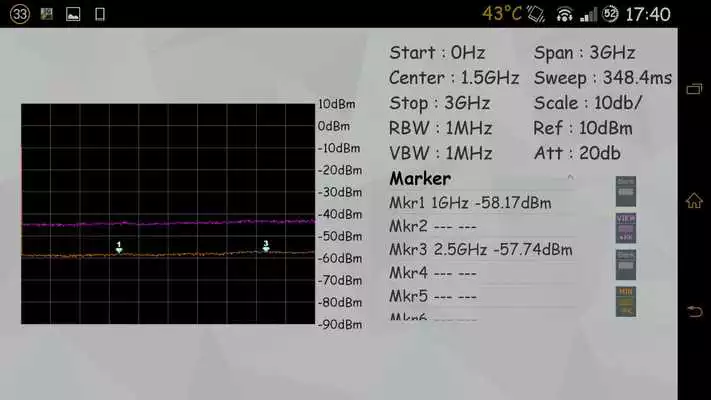Tap the purple VIEW trace button
This screenshot has width=711, height=400.
point(626,228)
